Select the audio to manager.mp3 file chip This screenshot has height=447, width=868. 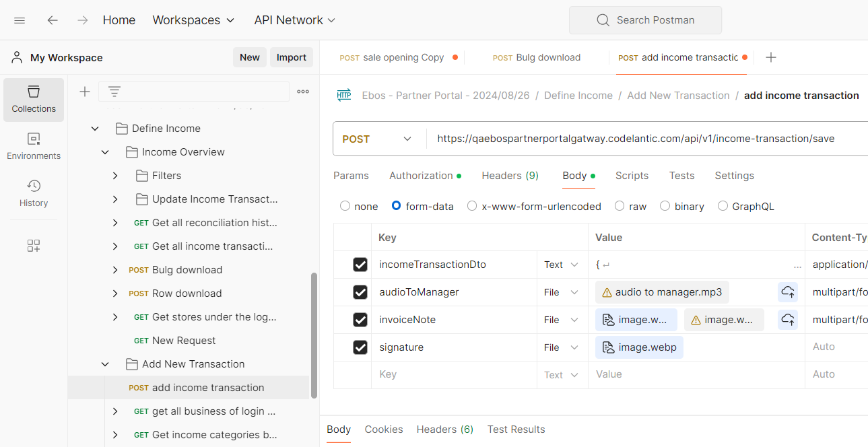(x=662, y=292)
